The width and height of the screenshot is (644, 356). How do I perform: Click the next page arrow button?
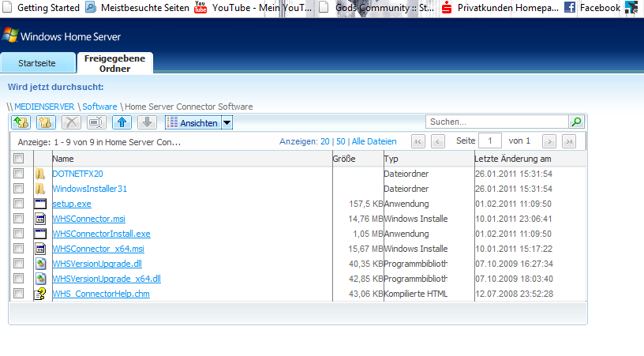click(549, 141)
